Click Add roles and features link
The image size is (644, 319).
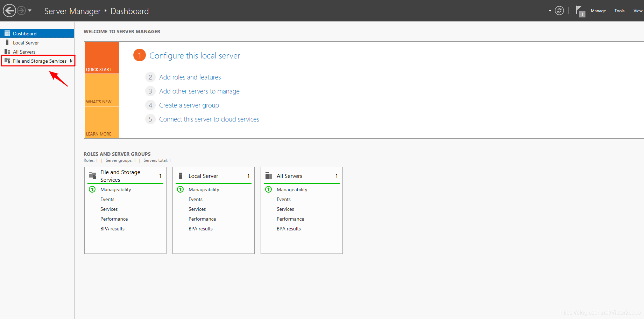point(190,77)
